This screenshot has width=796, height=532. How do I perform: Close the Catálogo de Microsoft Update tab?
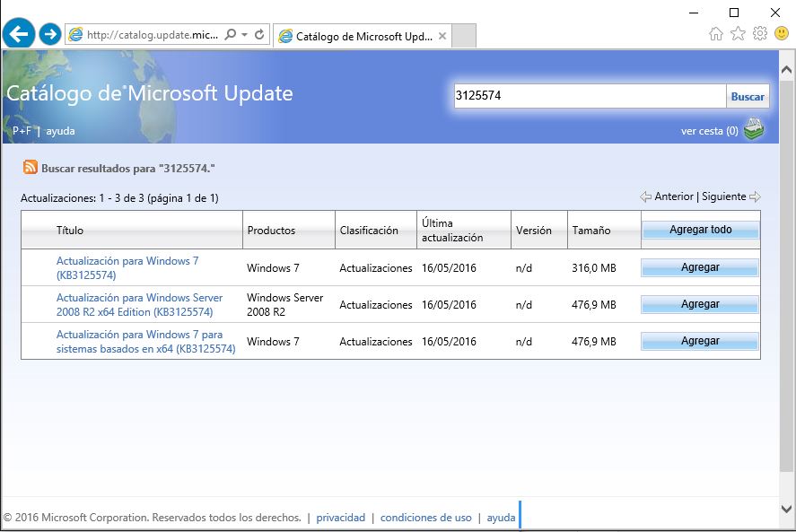click(x=442, y=36)
